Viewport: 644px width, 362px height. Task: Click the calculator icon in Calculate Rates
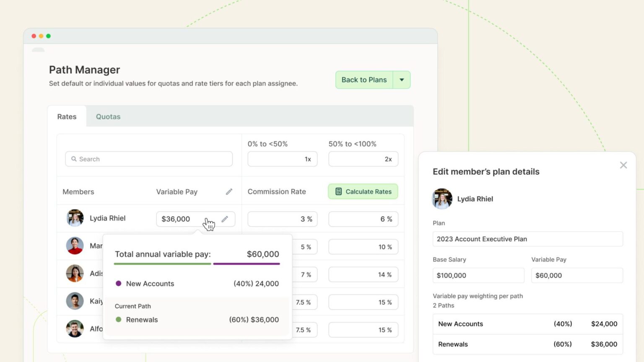pyautogui.click(x=338, y=191)
